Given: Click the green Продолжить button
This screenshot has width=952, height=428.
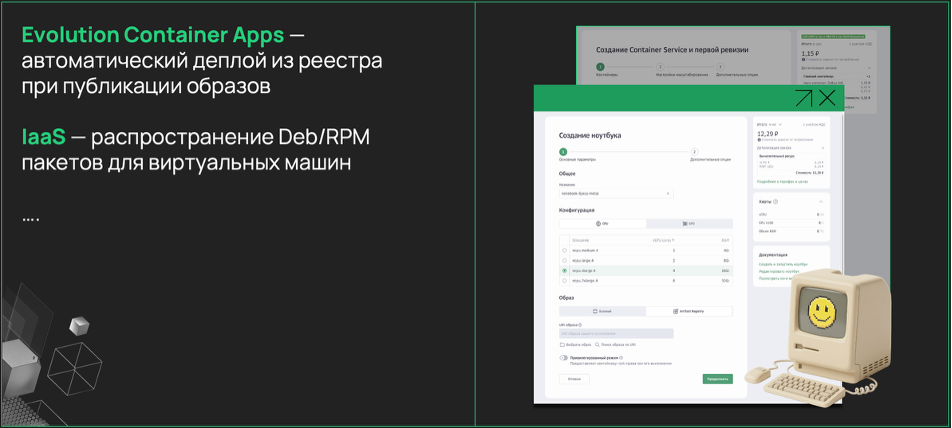Looking at the screenshot, I should 718,379.
